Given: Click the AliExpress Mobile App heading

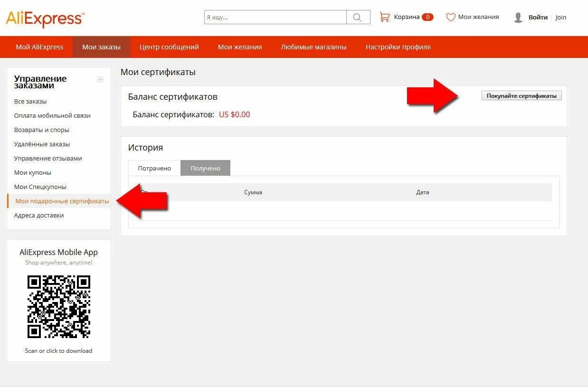Looking at the screenshot, I should click(x=59, y=252).
